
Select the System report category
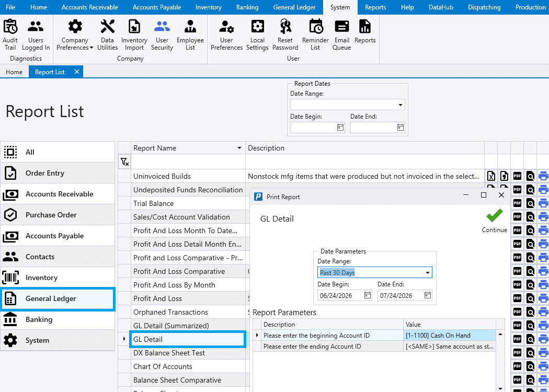[58, 340]
